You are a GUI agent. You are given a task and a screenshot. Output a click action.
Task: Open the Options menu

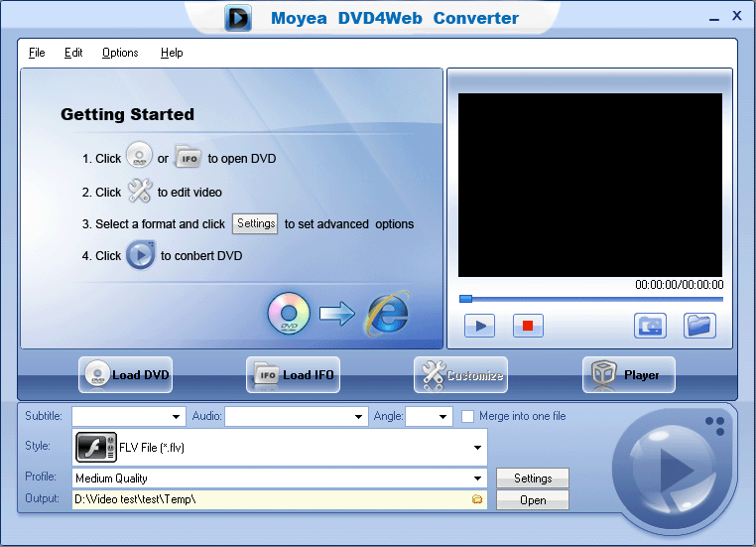click(120, 53)
